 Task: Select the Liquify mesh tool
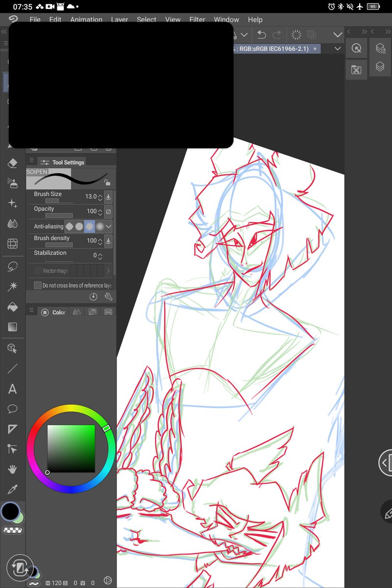tap(13, 243)
